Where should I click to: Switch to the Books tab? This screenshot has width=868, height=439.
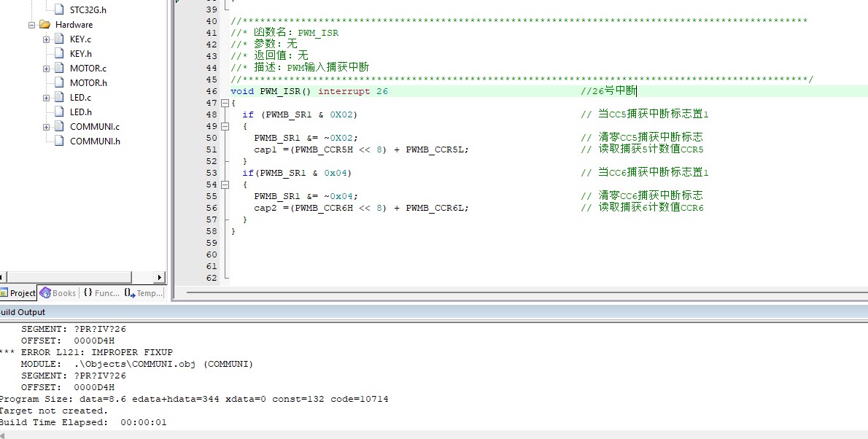pos(58,293)
